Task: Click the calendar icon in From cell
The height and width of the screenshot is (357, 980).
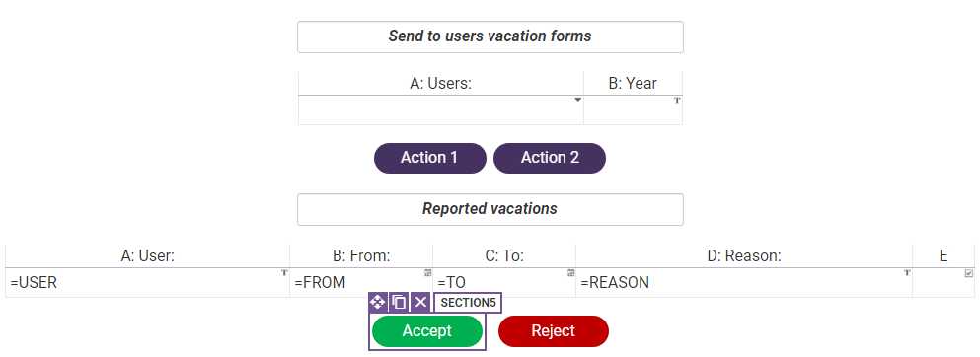Action: (x=427, y=273)
